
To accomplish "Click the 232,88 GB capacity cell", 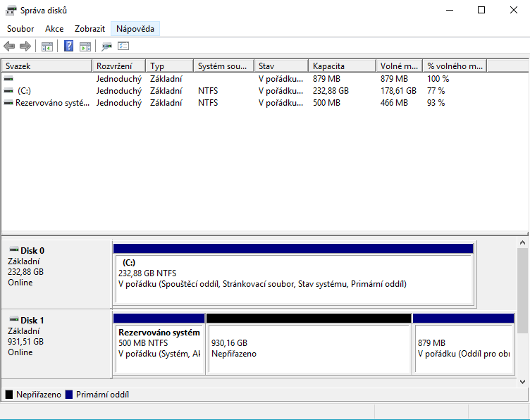I will click(x=331, y=91).
